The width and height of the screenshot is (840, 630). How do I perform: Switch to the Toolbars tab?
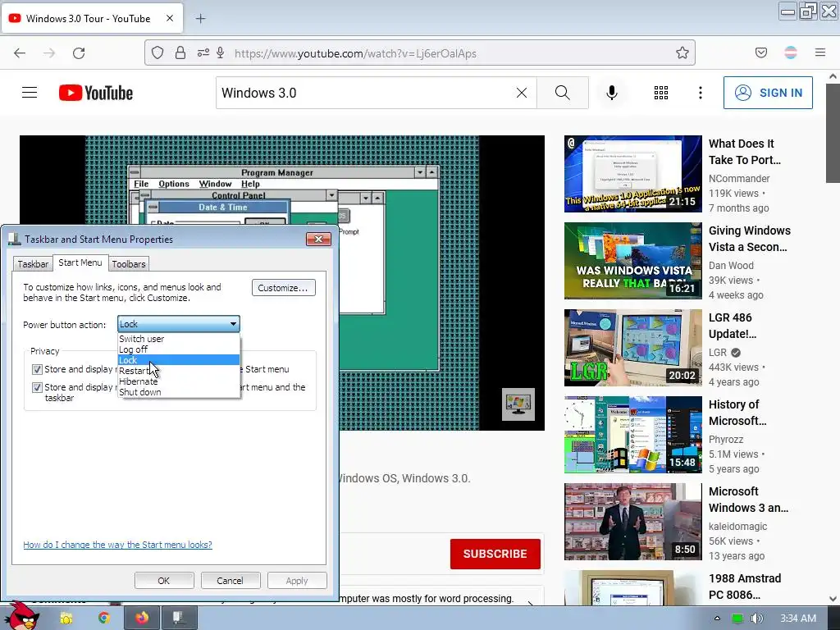129,264
